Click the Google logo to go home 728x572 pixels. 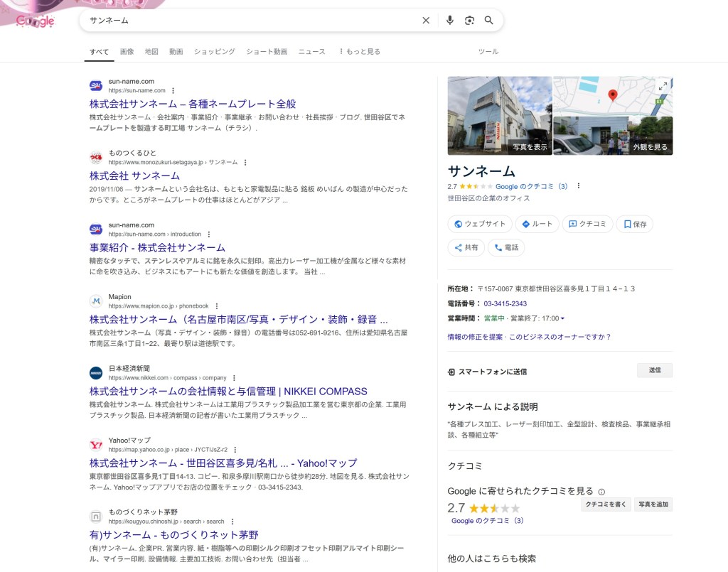(x=36, y=21)
